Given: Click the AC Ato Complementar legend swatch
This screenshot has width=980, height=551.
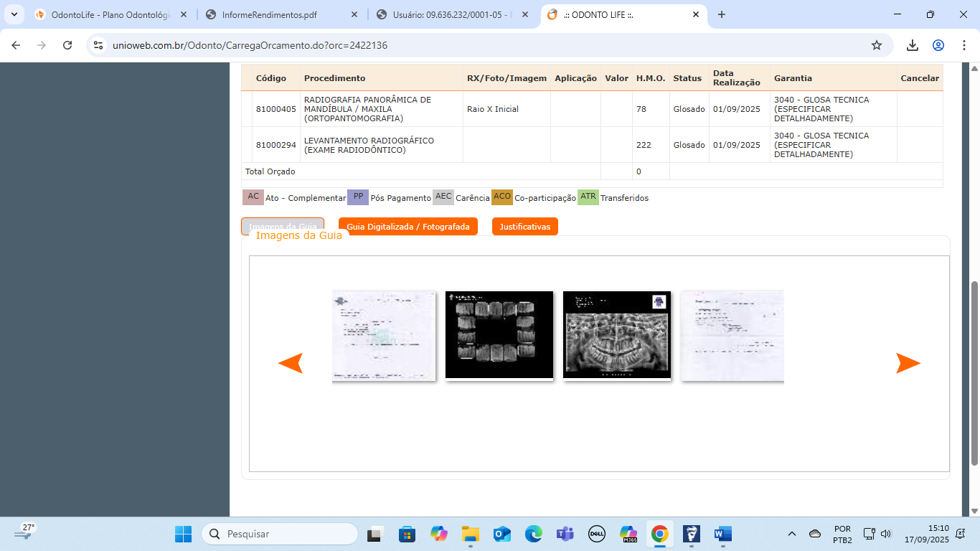Looking at the screenshot, I should tap(253, 197).
